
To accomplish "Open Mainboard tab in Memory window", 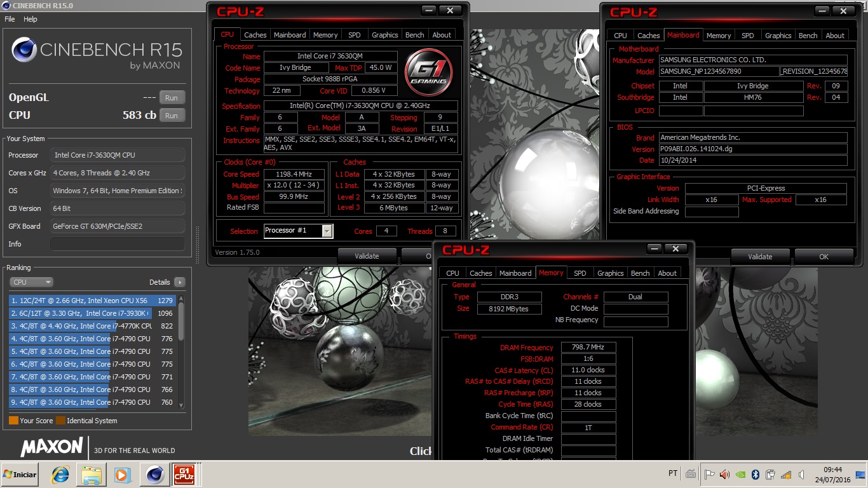I will point(515,273).
